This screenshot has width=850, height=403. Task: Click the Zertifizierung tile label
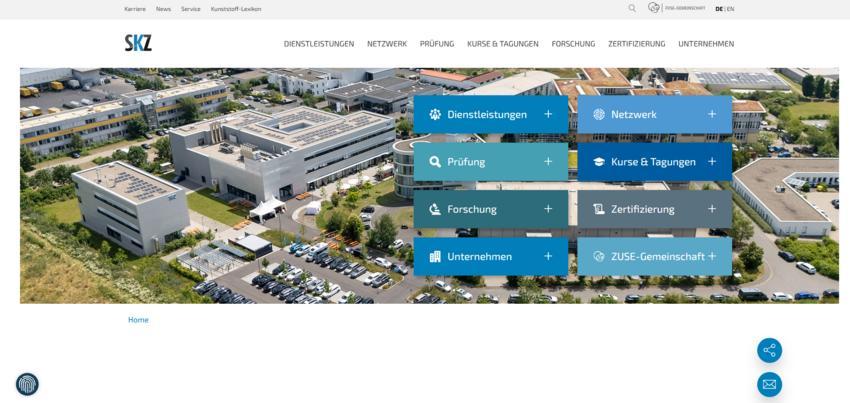point(643,209)
